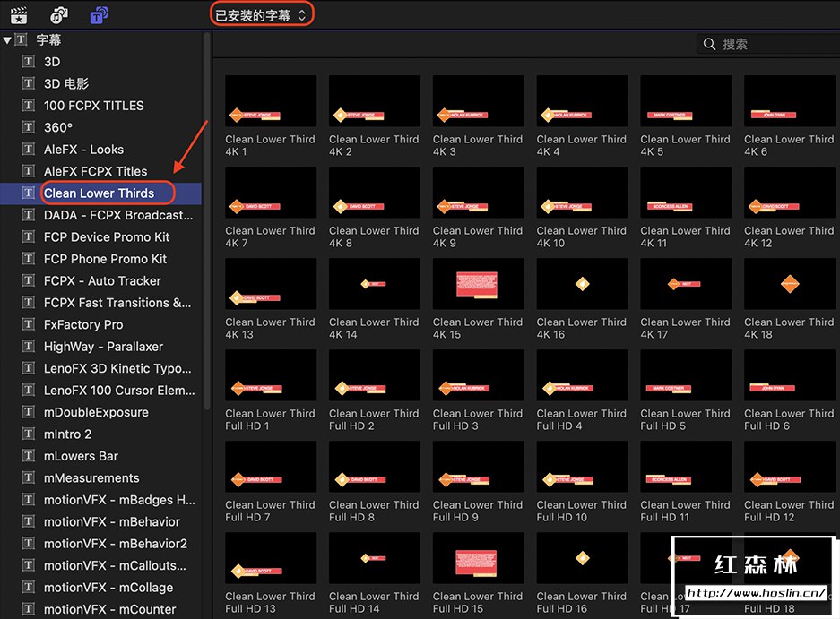The image size is (840, 619).
Task: Select Clean Lower Third 4K 13 thumbnail
Action: click(271, 284)
